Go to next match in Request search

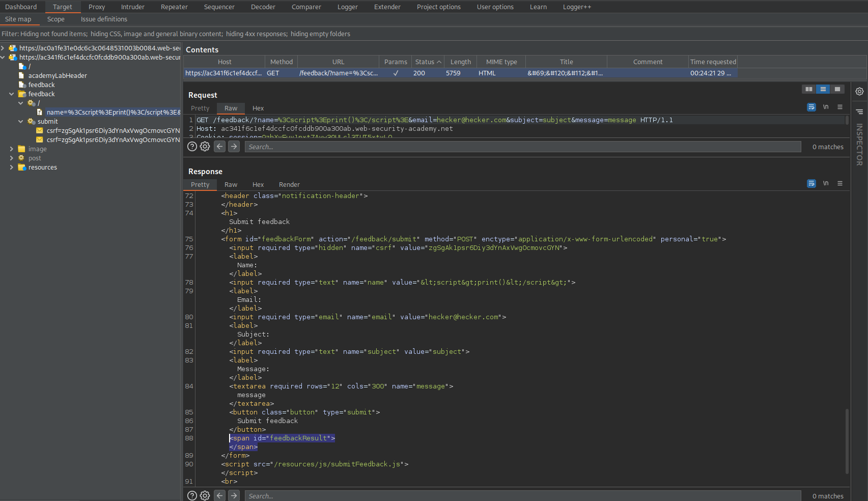(x=234, y=147)
